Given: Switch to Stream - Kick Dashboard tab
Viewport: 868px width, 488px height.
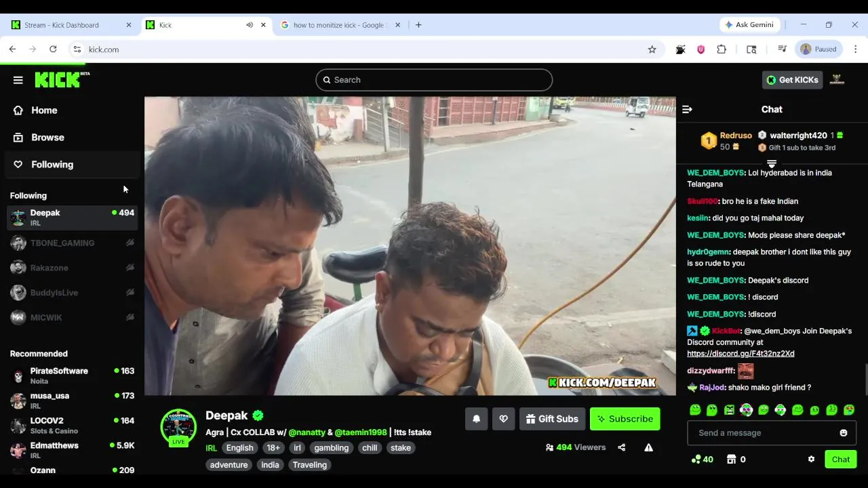Looking at the screenshot, I should (x=71, y=25).
